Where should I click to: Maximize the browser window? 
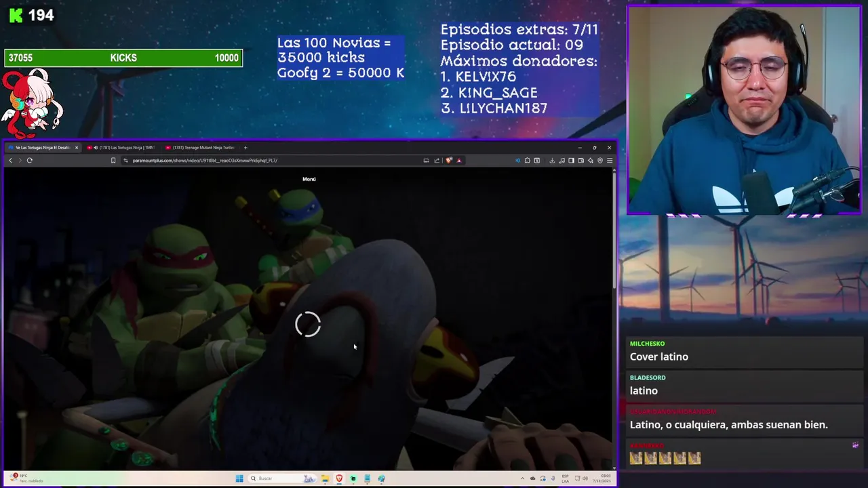pyautogui.click(x=594, y=147)
